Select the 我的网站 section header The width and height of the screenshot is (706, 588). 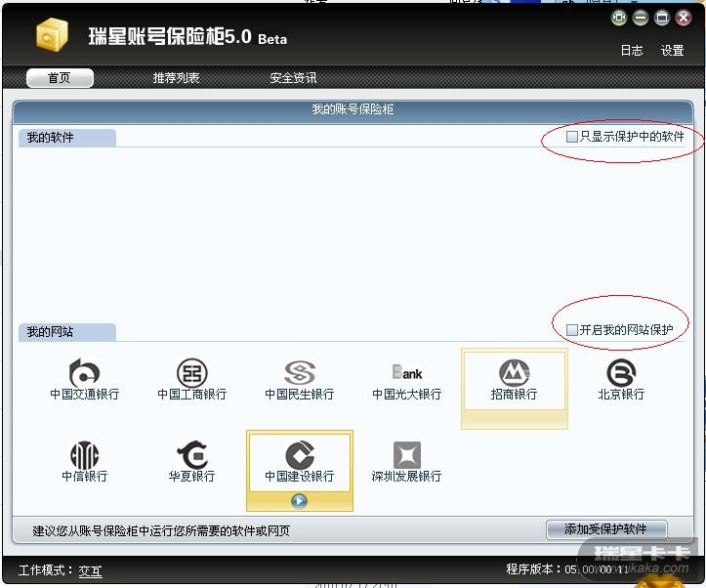pyautogui.click(x=67, y=332)
